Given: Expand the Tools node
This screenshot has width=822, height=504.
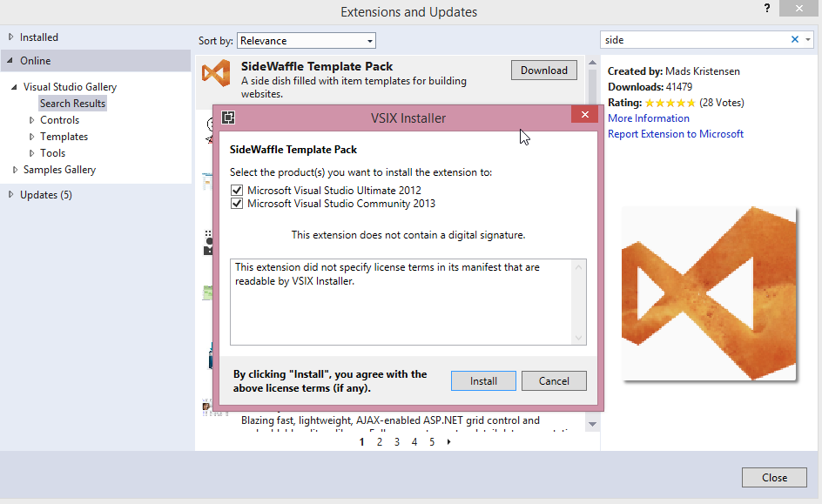Looking at the screenshot, I should pyautogui.click(x=31, y=153).
